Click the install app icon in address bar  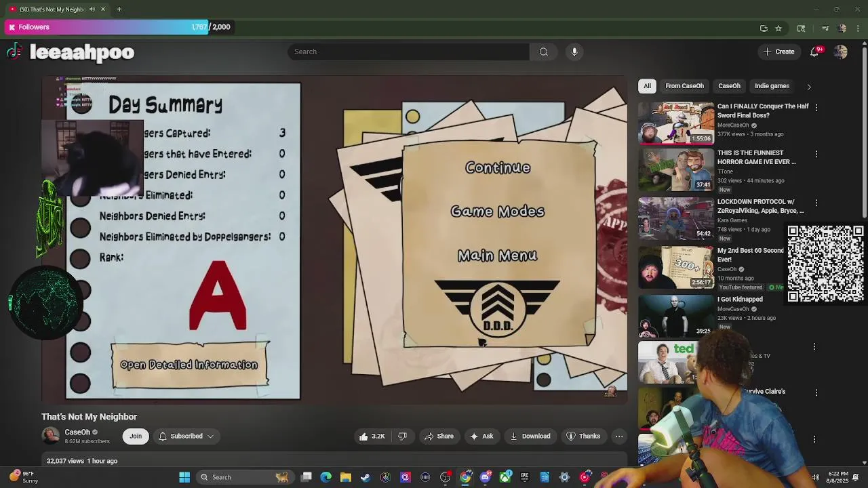click(764, 28)
